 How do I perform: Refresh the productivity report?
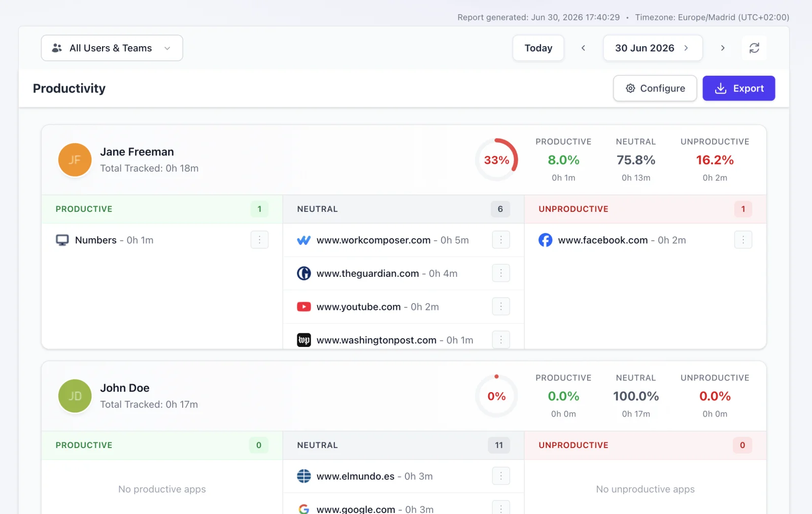754,48
